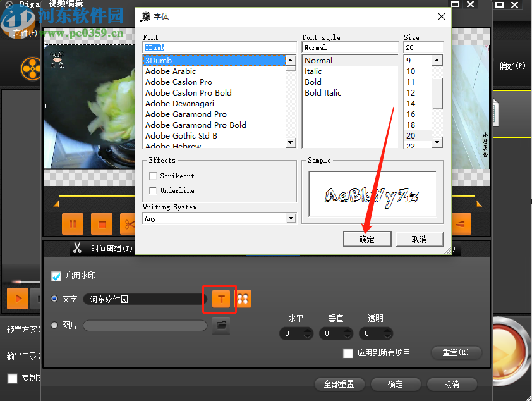
Task: Click the 重置(R) reset button
Action: pyautogui.click(x=456, y=352)
